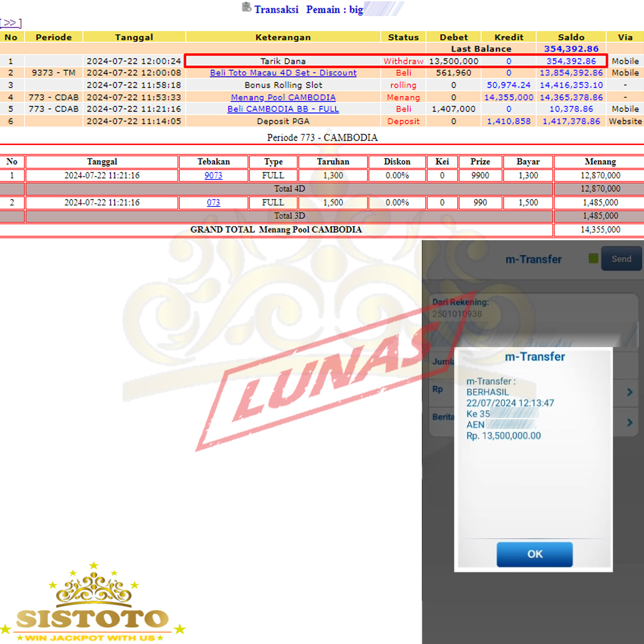644x644 pixels.
Task: Click the Transaksi document icon at top
Action: (x=246, y=8)
